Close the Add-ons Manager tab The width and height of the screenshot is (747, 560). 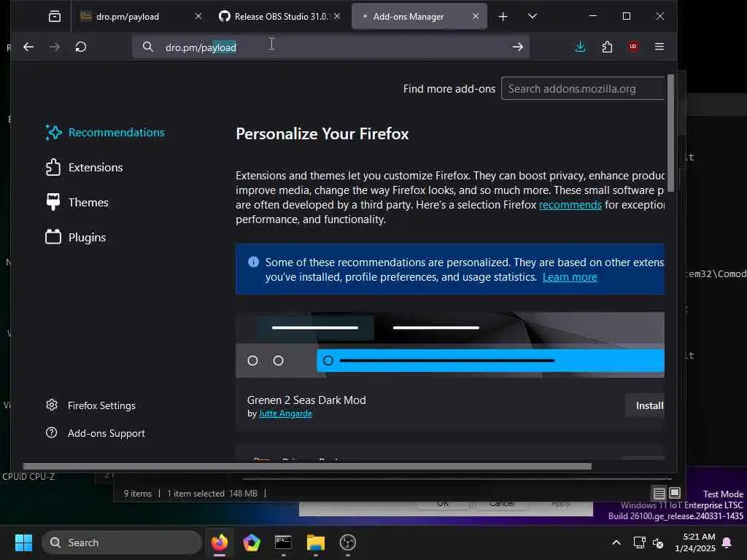[x=475, y=16]
